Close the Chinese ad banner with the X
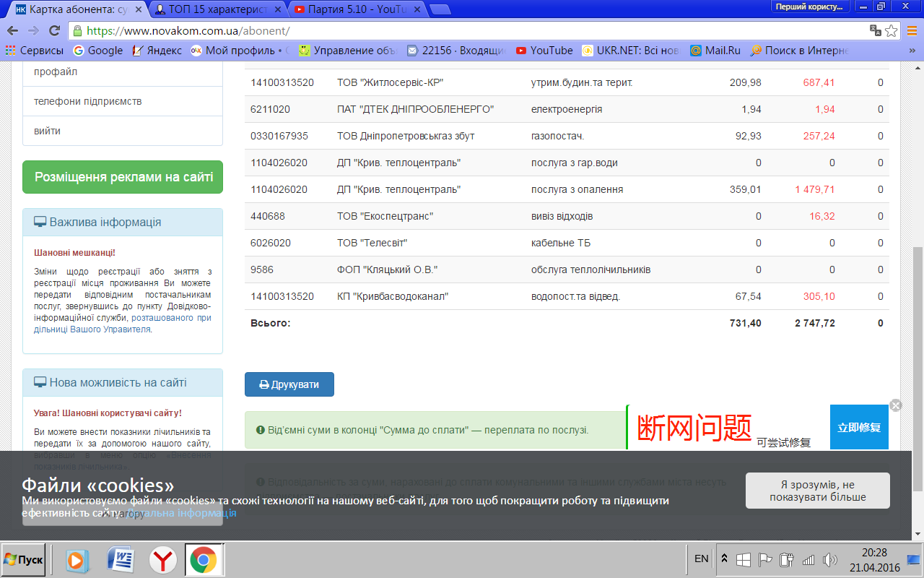Image resolution: width=924 pixels, height=578 pixels. click(x=896, y=405)
